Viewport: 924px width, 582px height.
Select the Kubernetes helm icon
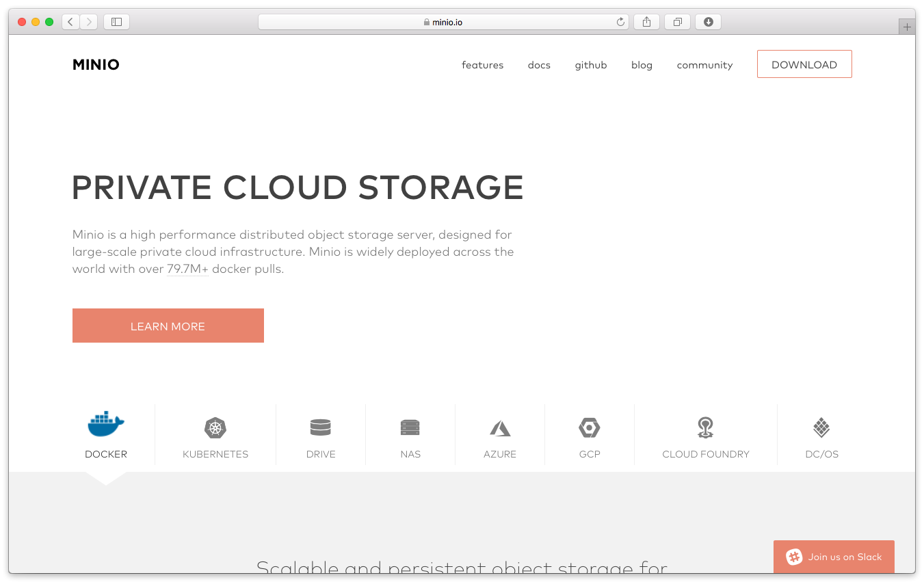215,428
